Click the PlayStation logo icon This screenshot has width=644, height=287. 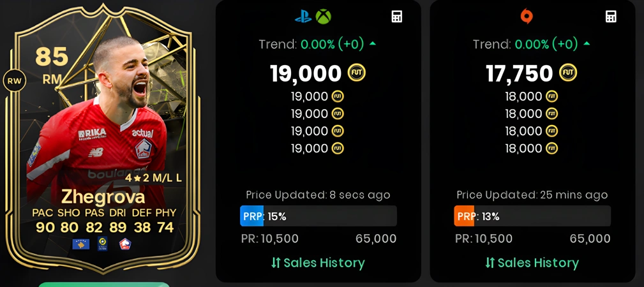pyautogui.click(x=303, y=17)
